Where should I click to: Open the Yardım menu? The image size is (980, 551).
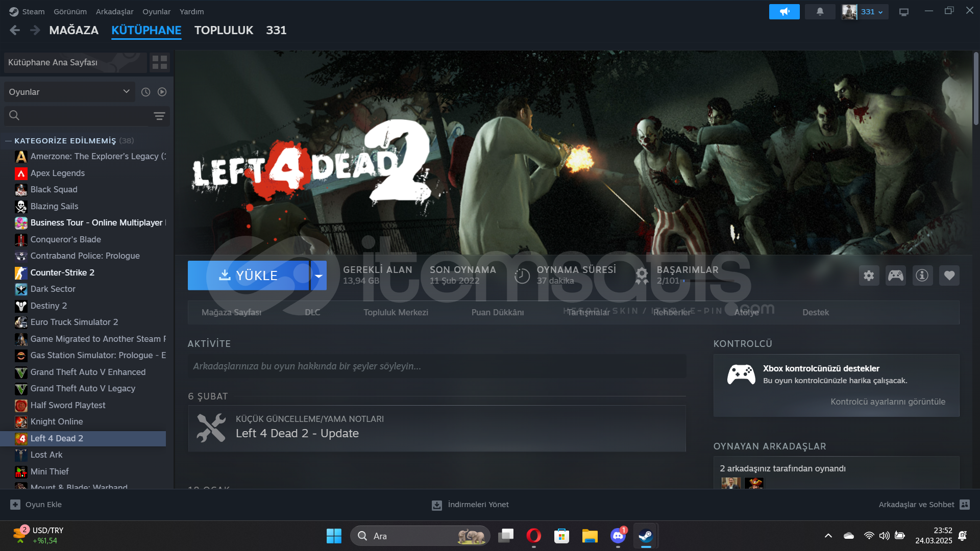(x=191, y=11)
